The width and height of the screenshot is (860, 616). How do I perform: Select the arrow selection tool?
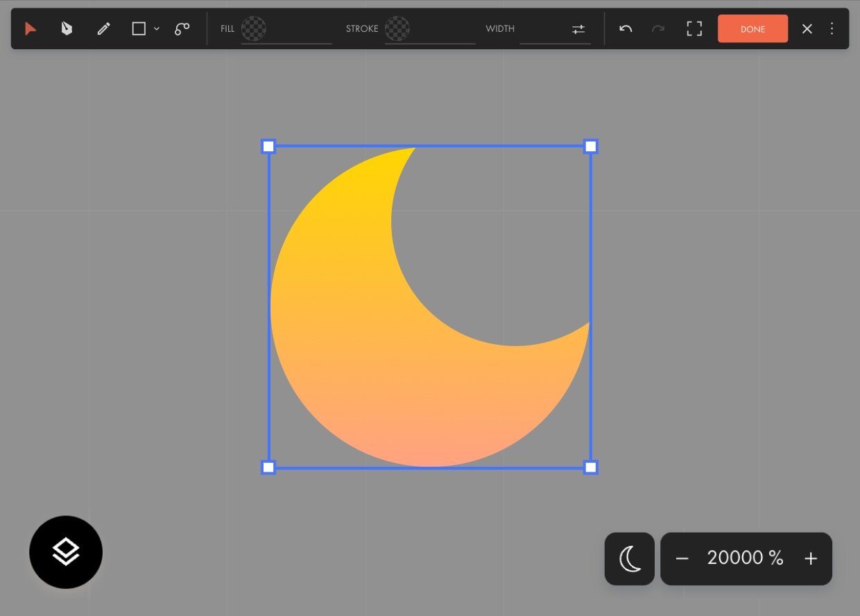[31, 28]
